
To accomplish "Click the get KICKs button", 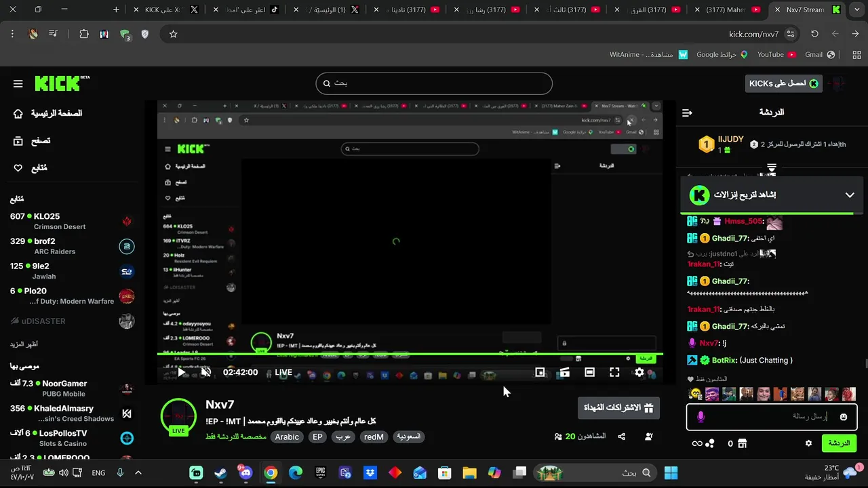I will click(x=784, y=83).
